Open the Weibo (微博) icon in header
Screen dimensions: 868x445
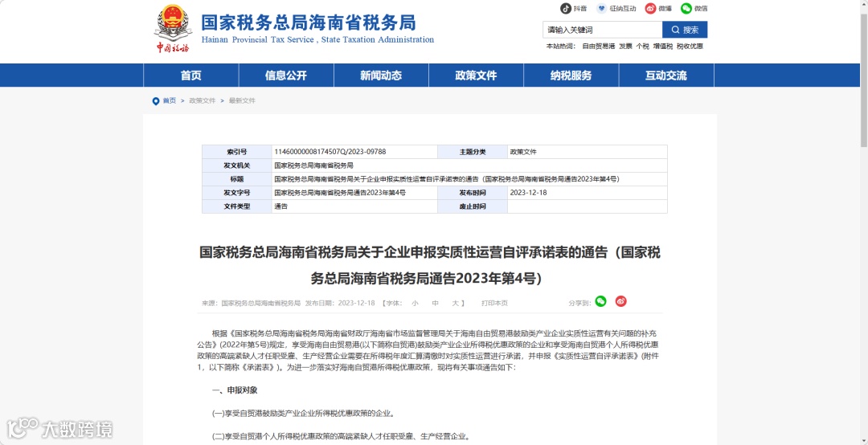(x=650, y=8)
